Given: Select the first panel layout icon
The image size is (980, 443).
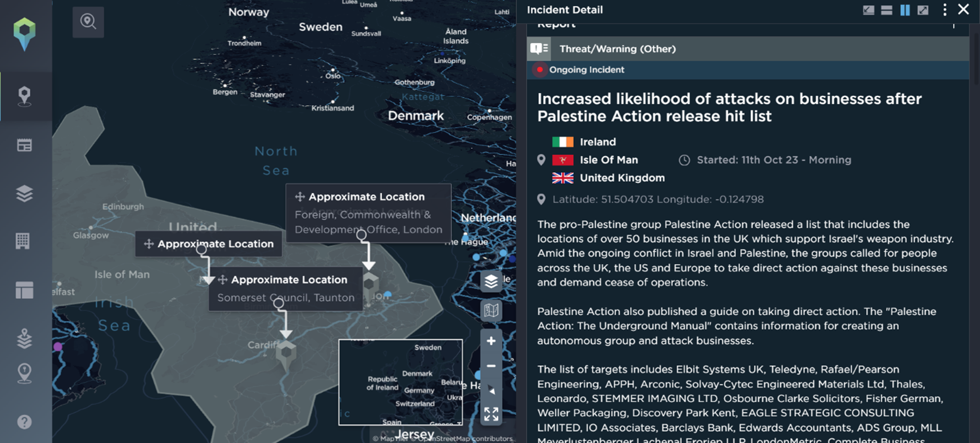Looking at the screenshot, I should click(x=869, y=10).
